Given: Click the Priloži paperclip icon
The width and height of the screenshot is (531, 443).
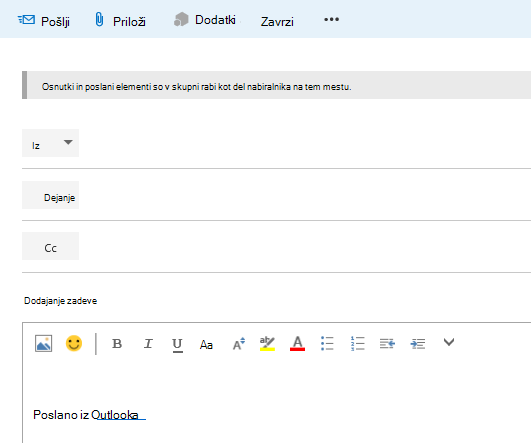Looking at the screenshot, I should click(x=99, y=19).
